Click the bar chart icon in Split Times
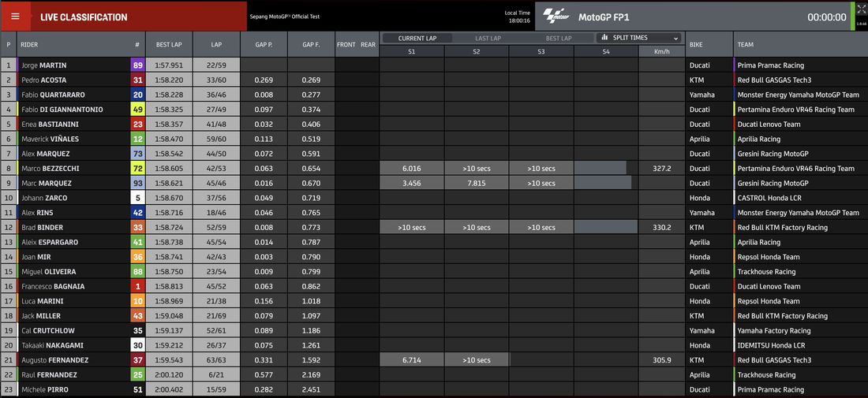The height and width of the screenshot is (398, 868). [604, 38]
